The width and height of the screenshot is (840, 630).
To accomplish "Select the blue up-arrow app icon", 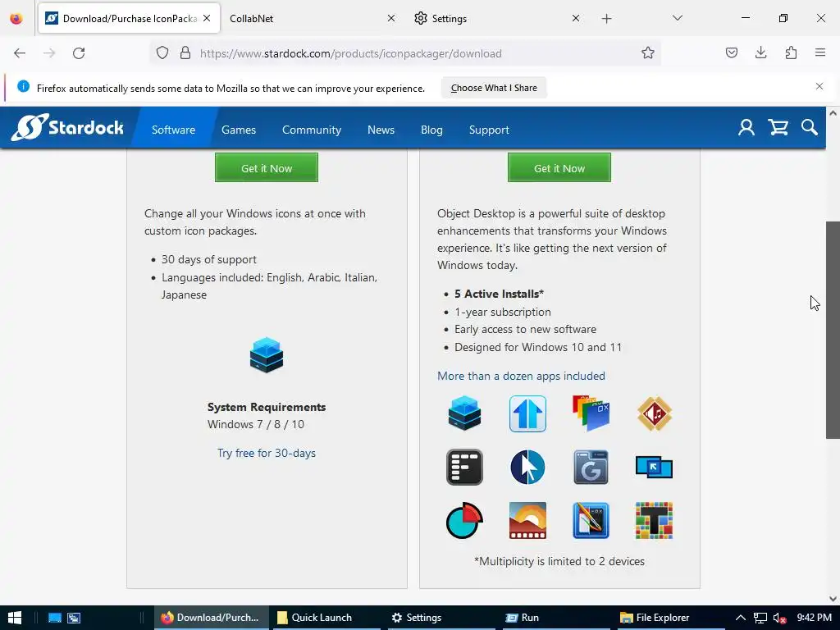I will click(x=527, y=413).
